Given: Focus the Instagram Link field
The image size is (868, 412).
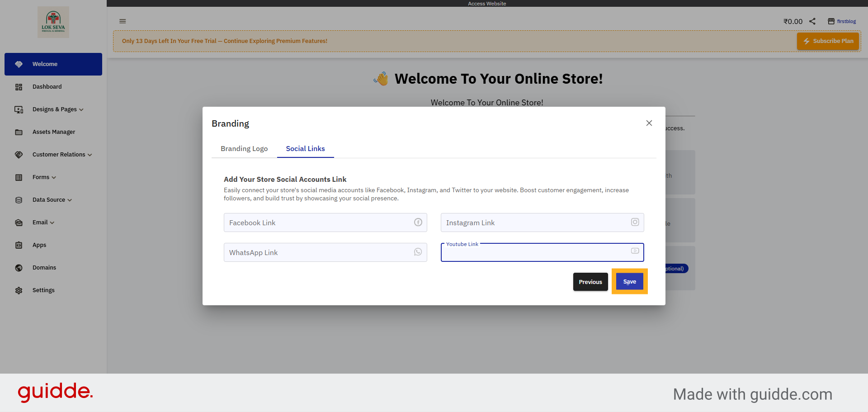Looking at the screenshot, I should point(542,223).
